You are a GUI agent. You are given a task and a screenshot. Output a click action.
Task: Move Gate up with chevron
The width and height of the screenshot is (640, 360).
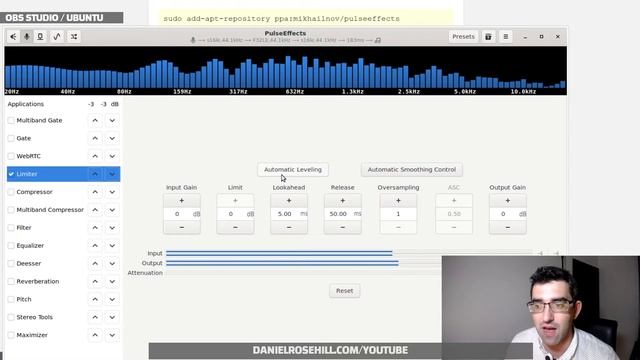pos(95,138)
